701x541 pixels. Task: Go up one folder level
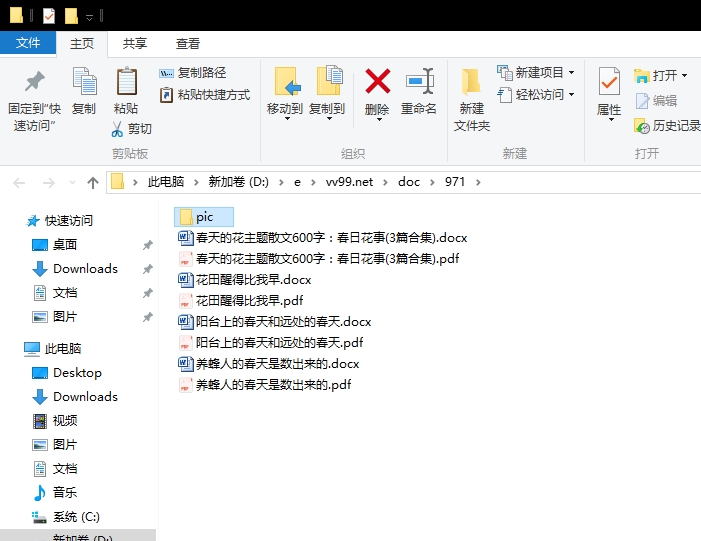coord(93,182)
